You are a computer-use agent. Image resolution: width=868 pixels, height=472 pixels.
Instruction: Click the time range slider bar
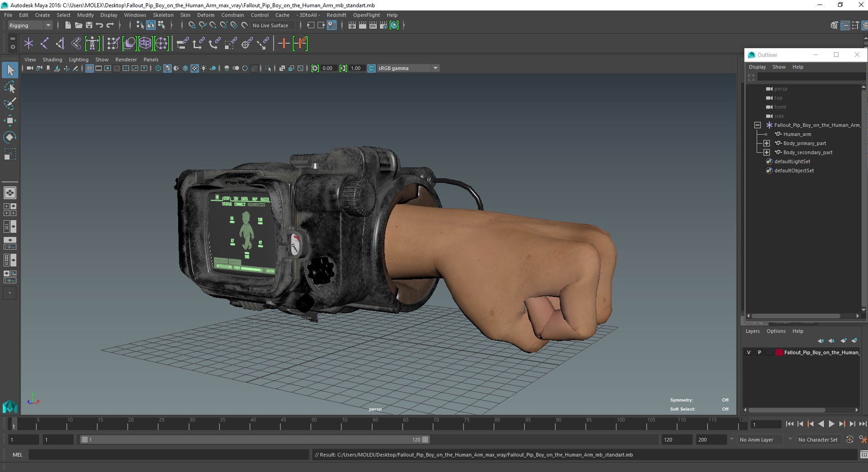pyautogui.click(x=254, y=440)
